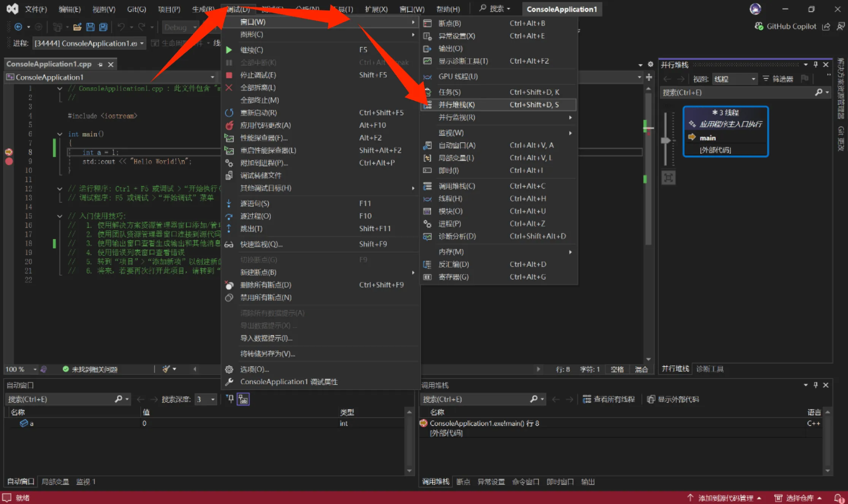Click Delete All Breakpoints (删除所有断点)
Screen dimensions: 848x504
[x=266, y=285]
